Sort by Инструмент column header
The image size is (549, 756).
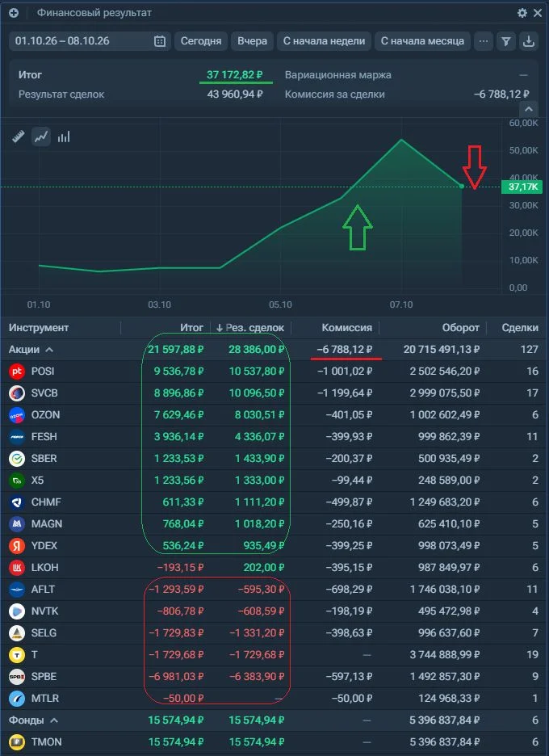tap(39, 328)
